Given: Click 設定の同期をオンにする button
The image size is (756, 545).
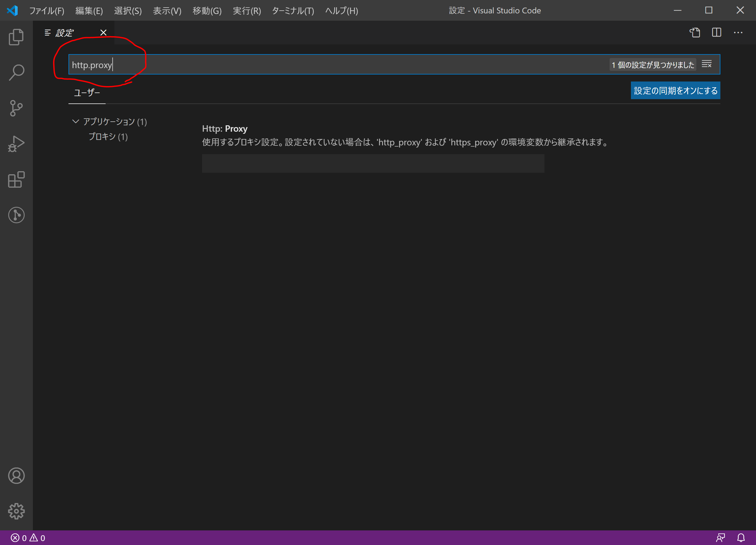Looking at the screenshot, I should [675, 91].
